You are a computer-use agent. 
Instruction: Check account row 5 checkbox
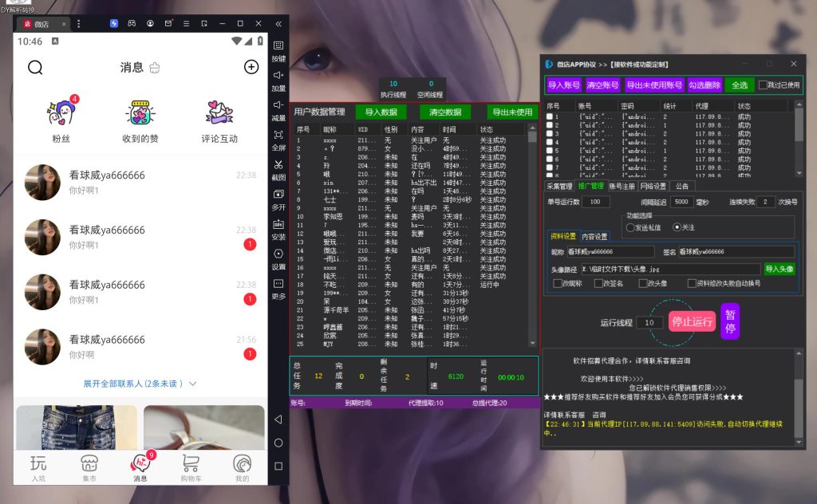pyautogui.click(x=549, y=151)
